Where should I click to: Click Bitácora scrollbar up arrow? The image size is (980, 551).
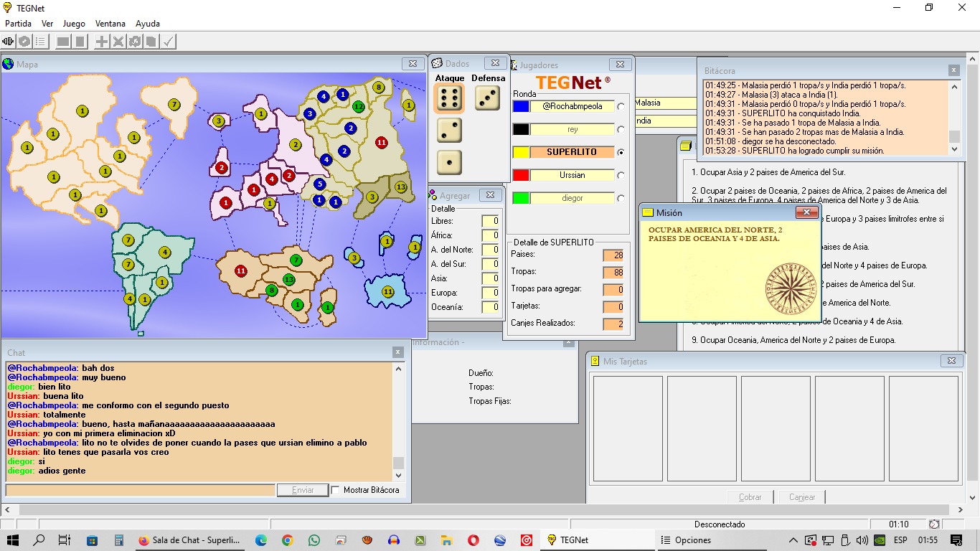954,87
